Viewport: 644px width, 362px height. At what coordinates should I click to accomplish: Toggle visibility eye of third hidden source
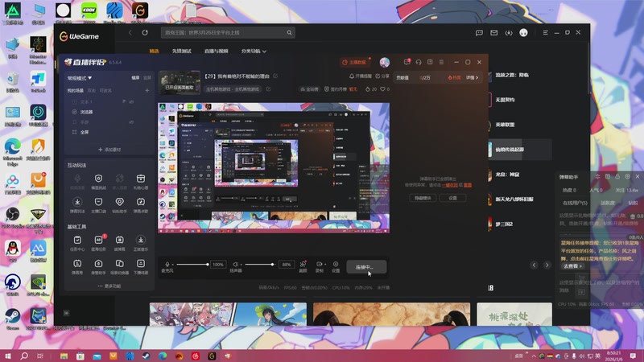click(131, 122)
